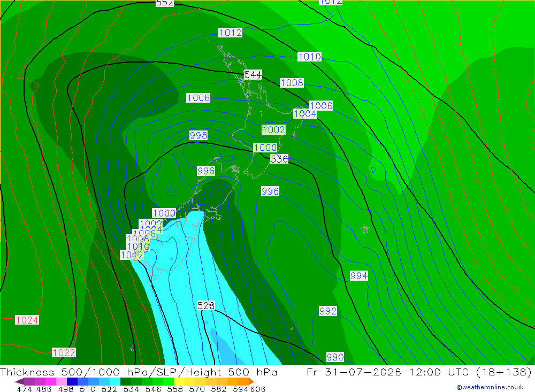Click the bright magenta legend swatch
The image size is (535, 392).
click(50, 381)
